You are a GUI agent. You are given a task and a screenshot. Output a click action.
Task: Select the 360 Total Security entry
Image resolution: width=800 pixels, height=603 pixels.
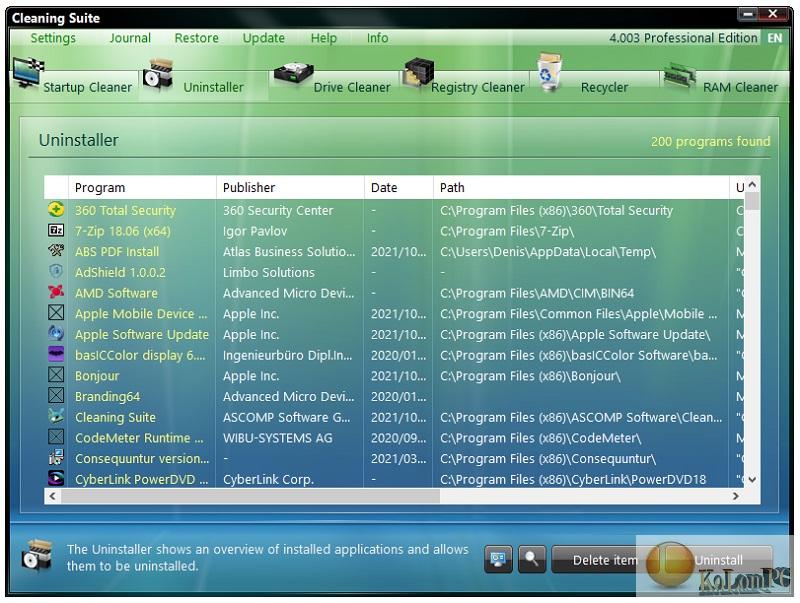coord(125,210)
